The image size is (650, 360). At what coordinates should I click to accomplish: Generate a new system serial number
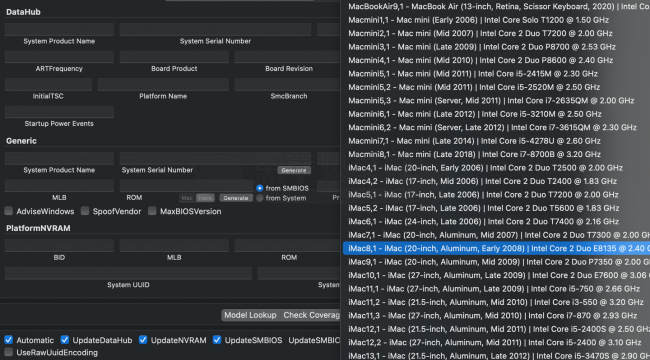tap(294, 170)
